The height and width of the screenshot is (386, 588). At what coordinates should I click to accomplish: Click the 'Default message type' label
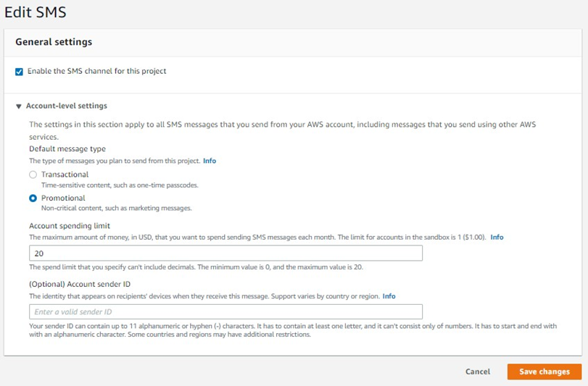coord(67,149)
